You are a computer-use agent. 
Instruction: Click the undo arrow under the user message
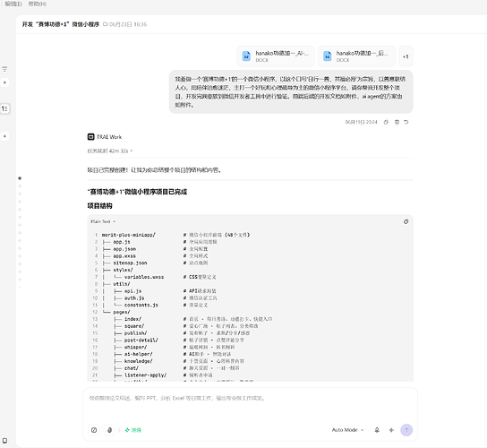pyautogui.click(x=406, y=122)
